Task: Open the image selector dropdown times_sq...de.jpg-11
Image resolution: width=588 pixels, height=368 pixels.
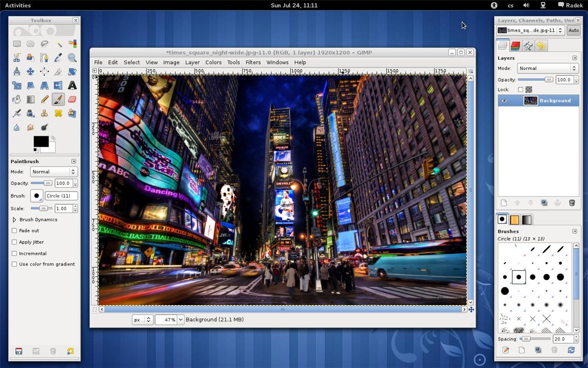Action: [x=531, y=30]
